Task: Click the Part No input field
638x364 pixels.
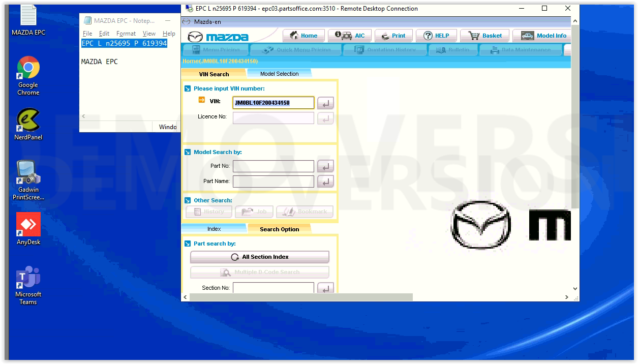Action: pos(274,166)
